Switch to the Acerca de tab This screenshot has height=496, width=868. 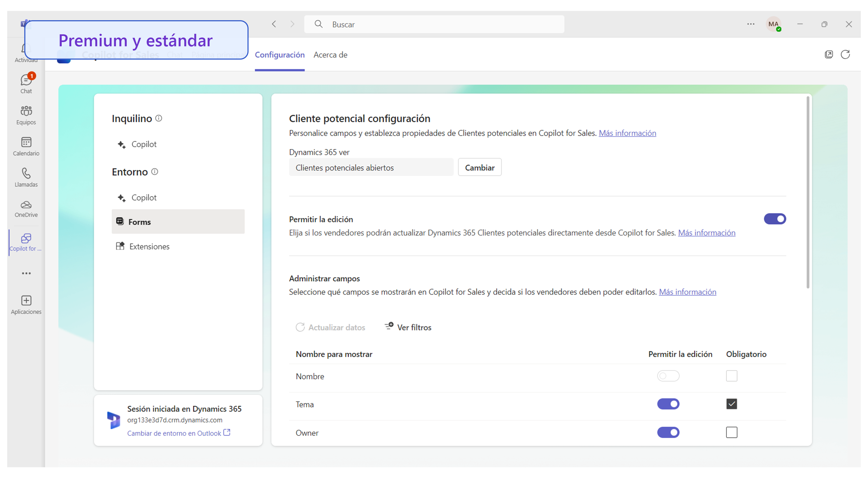330,55
